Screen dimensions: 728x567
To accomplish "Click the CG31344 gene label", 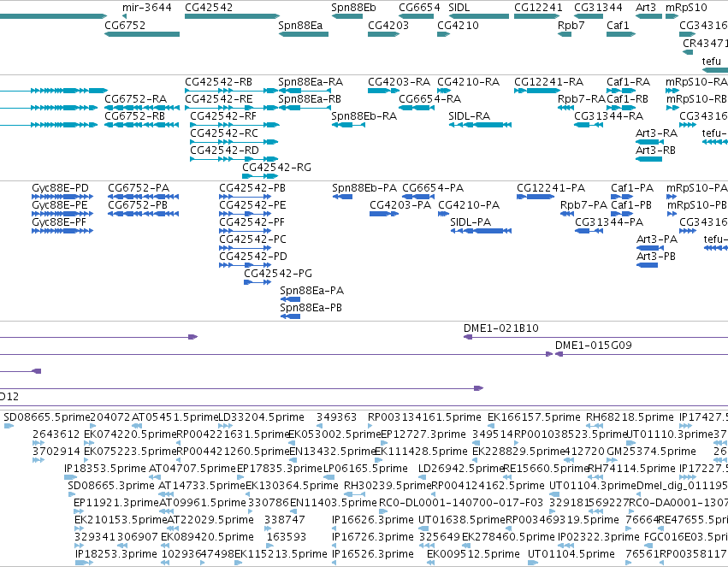I will tap(598, 8).
